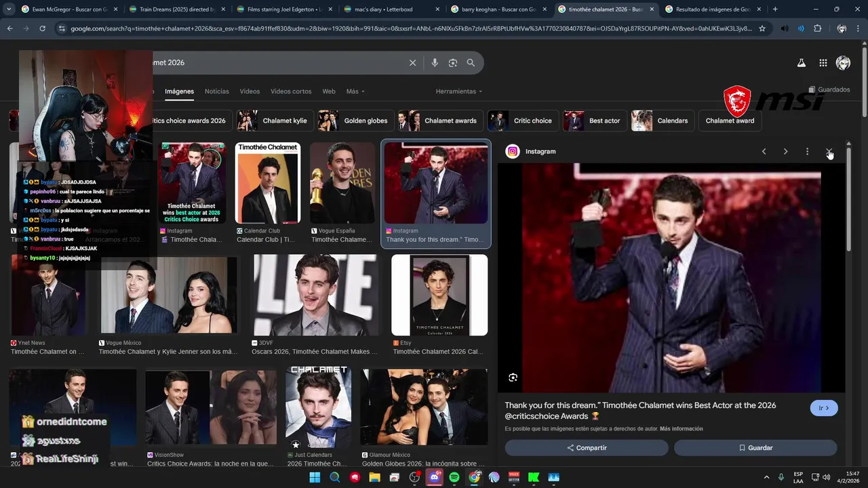
Task: Select the Imágenes tab
Action: tap(179, 91)
